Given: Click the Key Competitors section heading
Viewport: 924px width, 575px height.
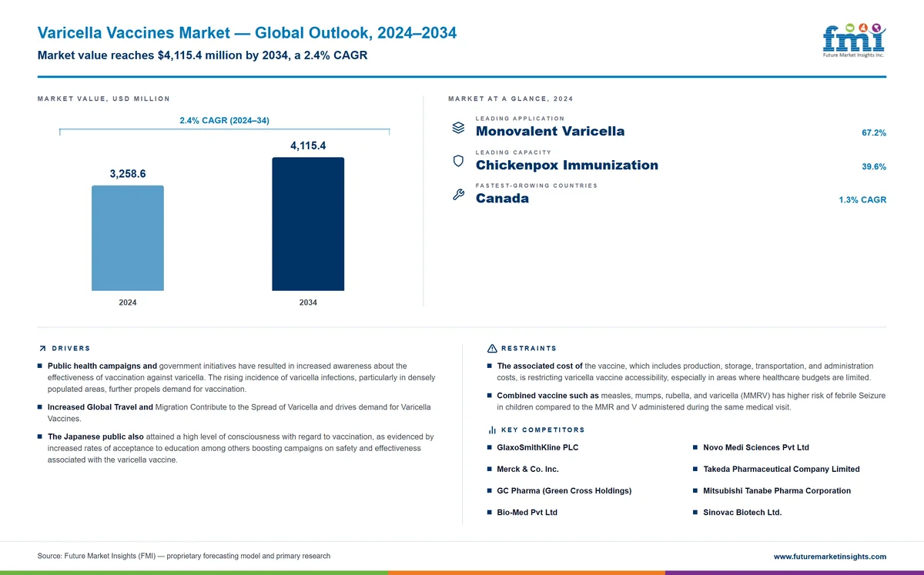Looking at the screenshot, I should pos(543,430).
